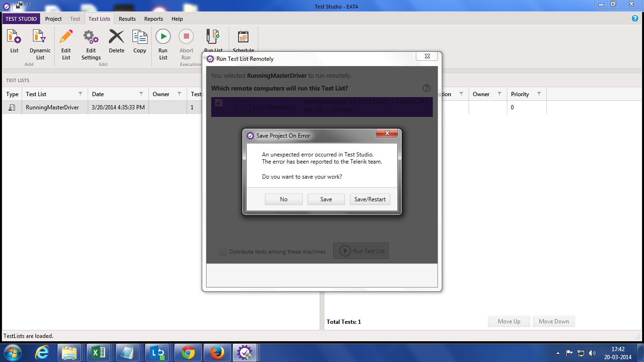This screenshot has height=362, width=644.
Task: Add a new test List from ribbon
Action: pyautogui.click(x=14, y=41)
